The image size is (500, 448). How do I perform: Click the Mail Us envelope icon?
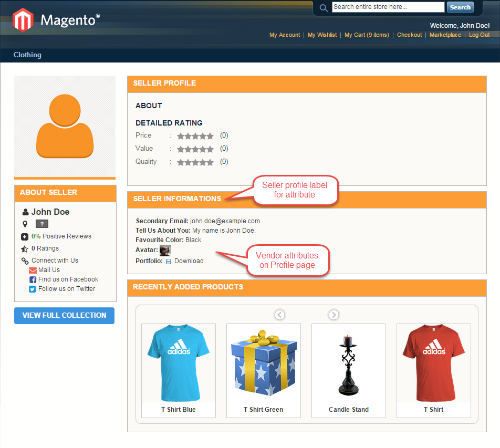33,269
